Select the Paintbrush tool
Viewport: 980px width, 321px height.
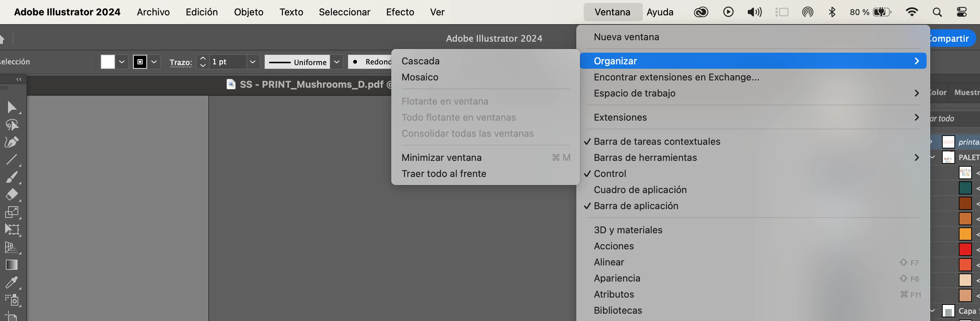[x=11, y=177]
